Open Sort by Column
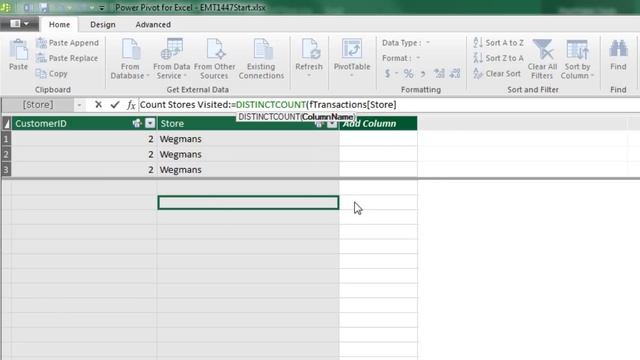The width and height of the screenshot is (640, 360). pyautogui.click(x=577, y=59)
